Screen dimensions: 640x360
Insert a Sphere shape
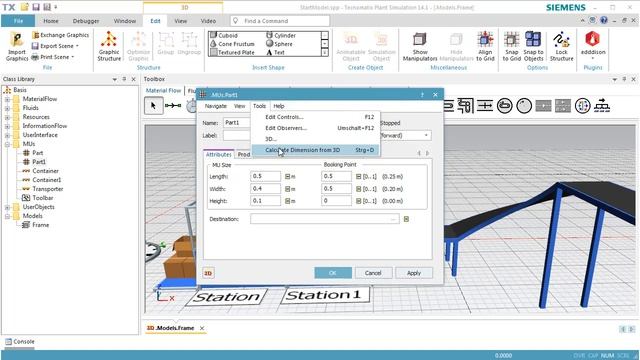pyautogui.click(x=279, y=44)
